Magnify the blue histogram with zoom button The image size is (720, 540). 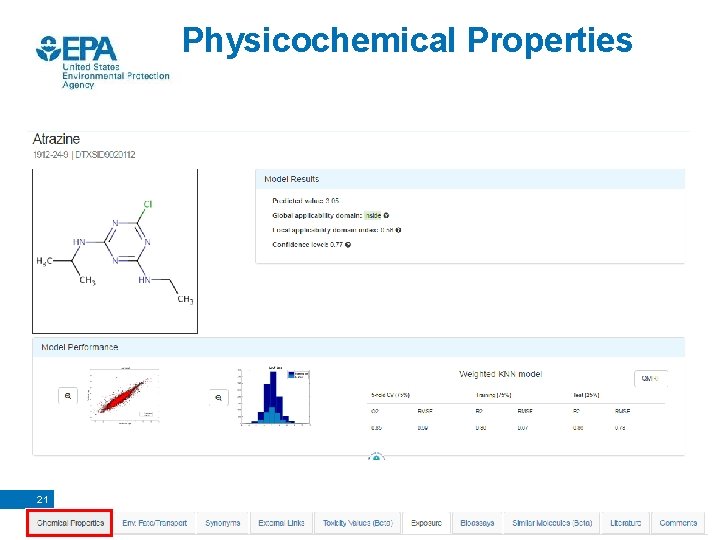click(x=219, y=398)
